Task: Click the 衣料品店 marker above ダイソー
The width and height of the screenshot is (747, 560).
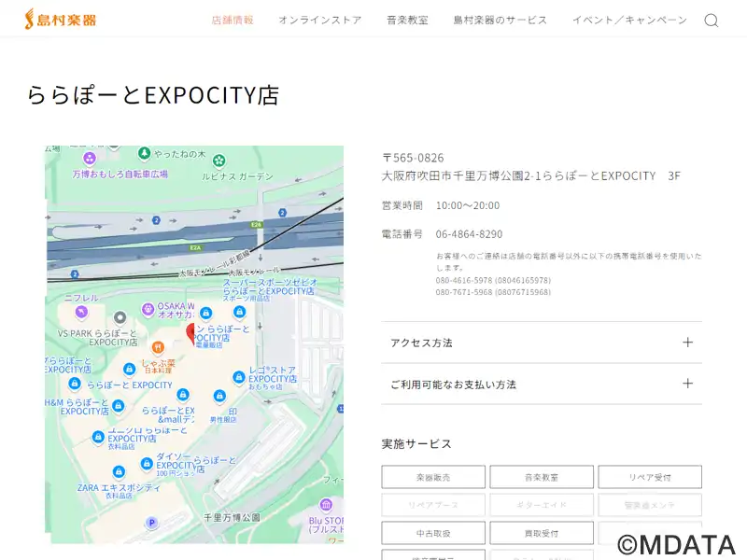Action: [x=98, y=437]
